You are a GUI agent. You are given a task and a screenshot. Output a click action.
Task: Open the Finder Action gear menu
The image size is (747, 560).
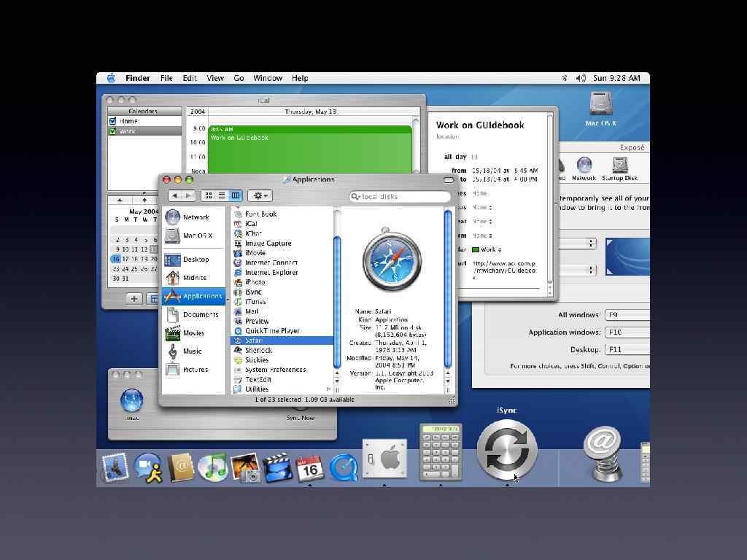pyautogui.click(x=260, y=195)
